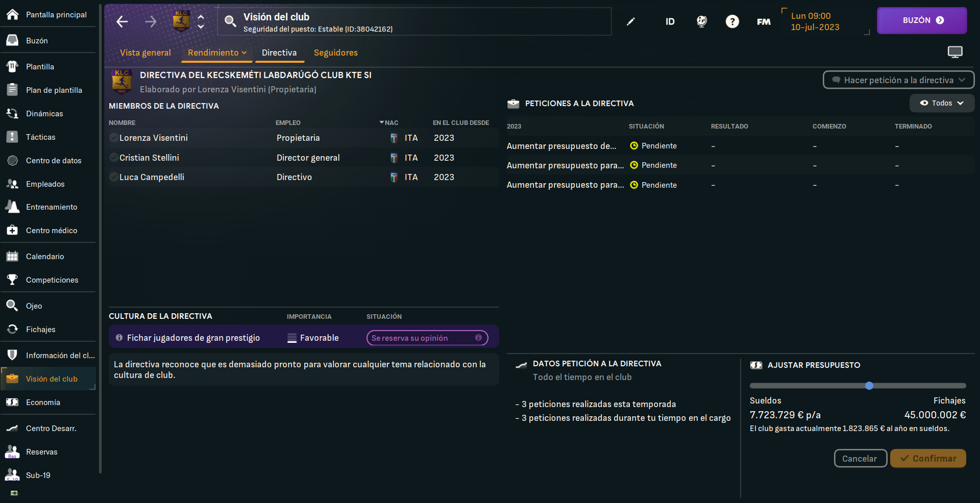Open the help question mark icon
The height and width of the screenshot is (503, 980).
[732, 21]
